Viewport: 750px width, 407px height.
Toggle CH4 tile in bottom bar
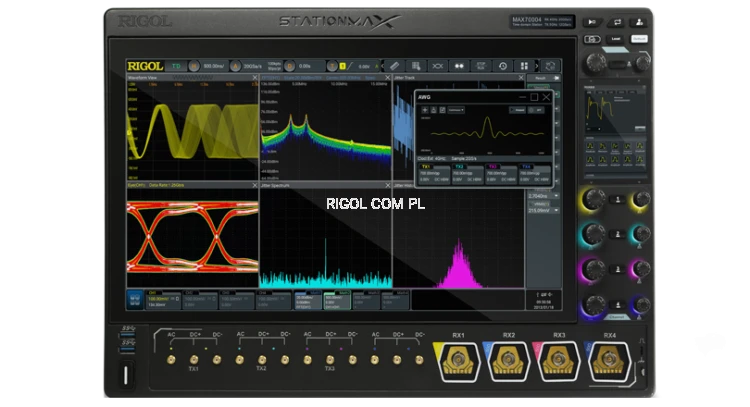click(274, 300)
